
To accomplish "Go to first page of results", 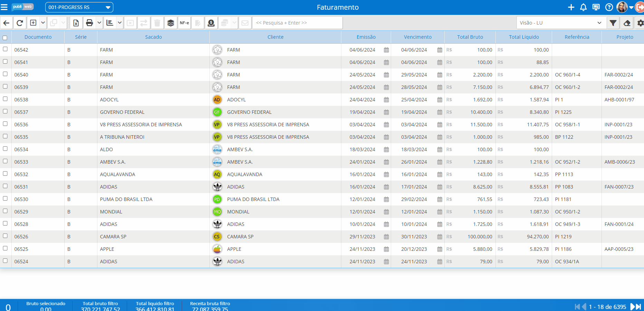I will click(577, 307).
